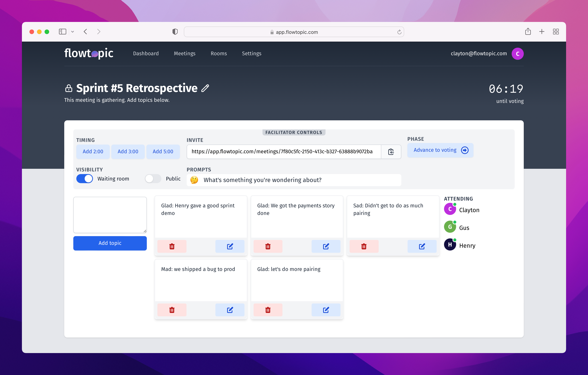The image size is (588, 375).
Task: Click the Dashboard navigation menu item
Action: [x=146, y=53]
